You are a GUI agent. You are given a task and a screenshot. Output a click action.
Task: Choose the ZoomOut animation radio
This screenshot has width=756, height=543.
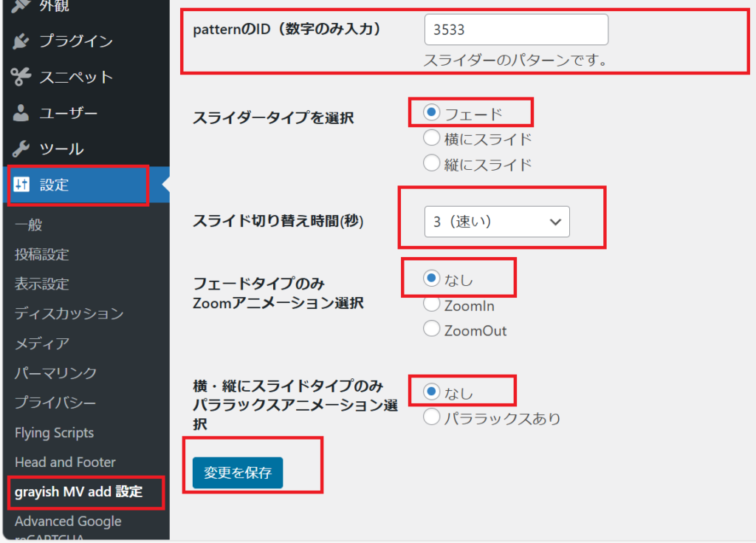click(x=432, y=329)
